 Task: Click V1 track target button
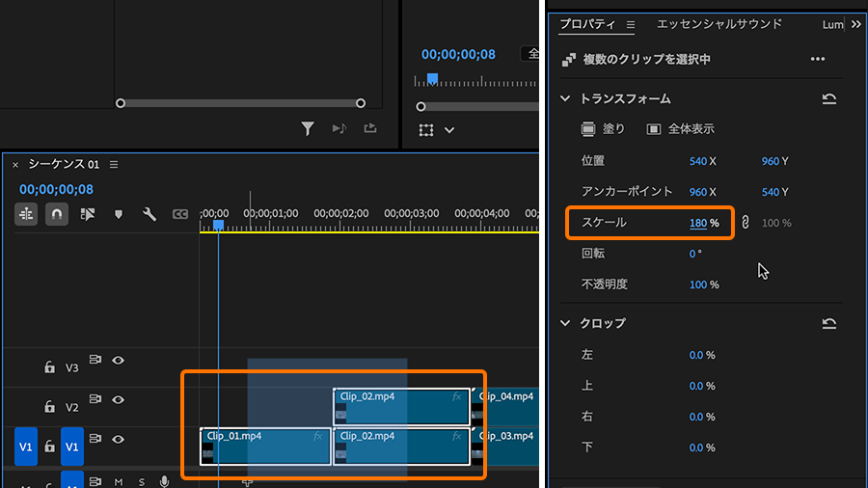(72, 447)
